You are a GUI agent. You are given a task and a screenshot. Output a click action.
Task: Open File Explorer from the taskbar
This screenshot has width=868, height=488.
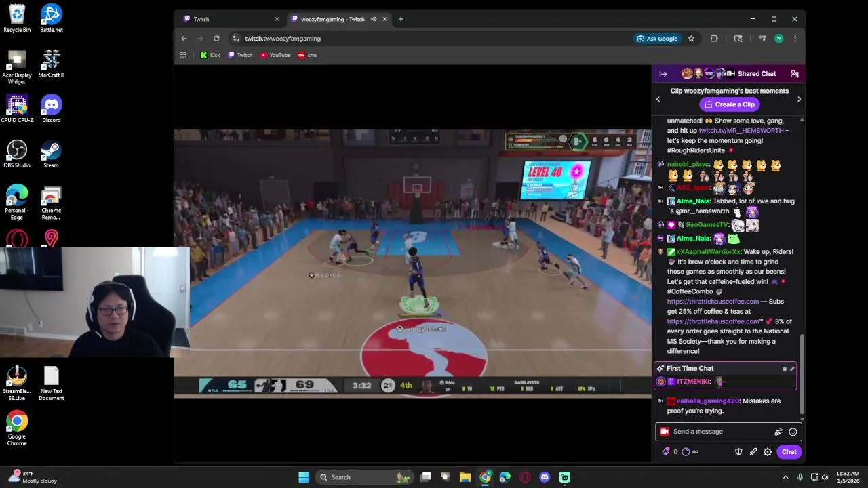[465, 477]
